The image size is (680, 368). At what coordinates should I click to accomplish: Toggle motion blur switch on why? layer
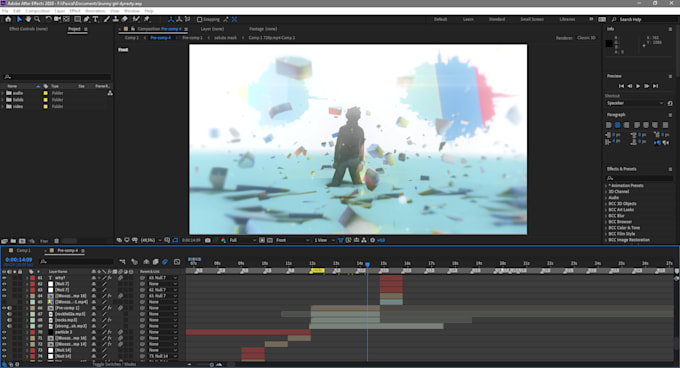[121, 278]
